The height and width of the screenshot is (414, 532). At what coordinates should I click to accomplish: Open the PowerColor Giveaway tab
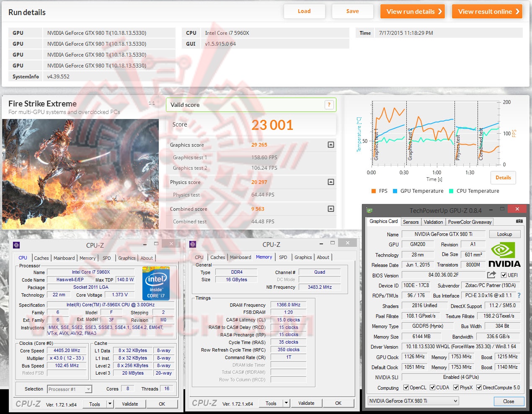point(470,222)
